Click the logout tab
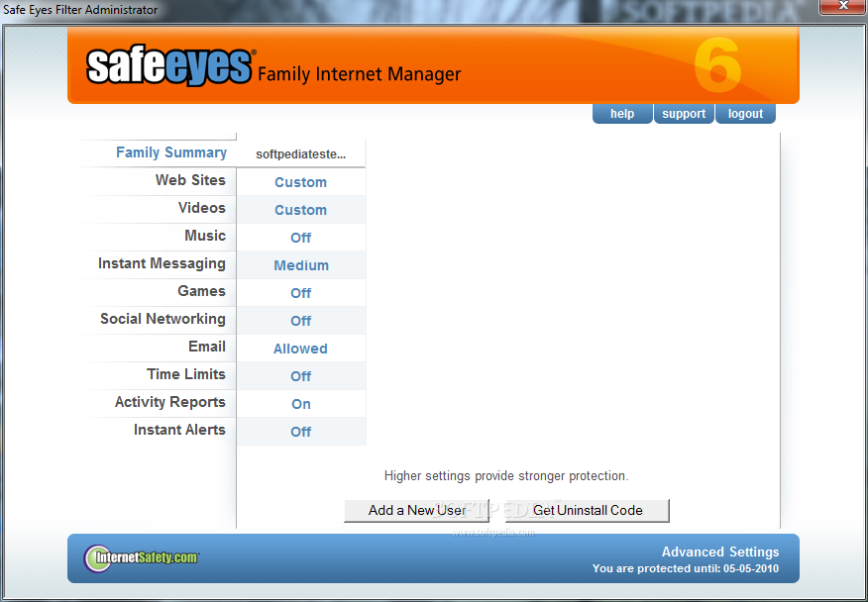This screenshot has height=602, width=868. coord(745,114)
